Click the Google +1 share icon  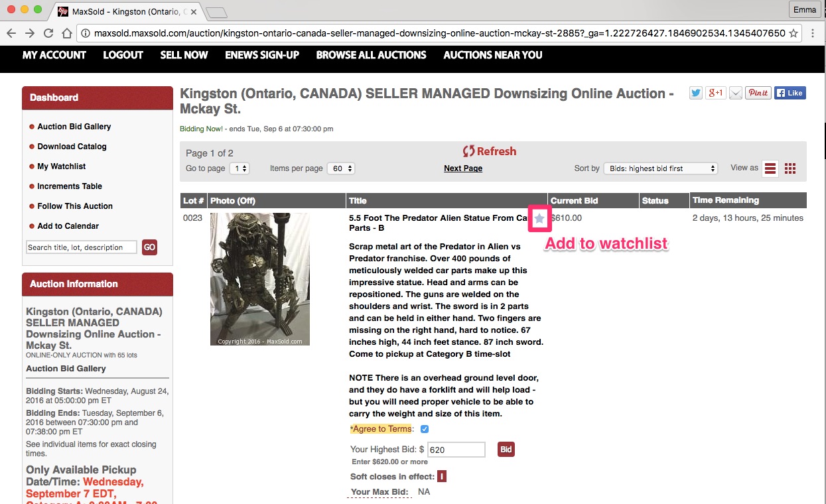[715, 93]
